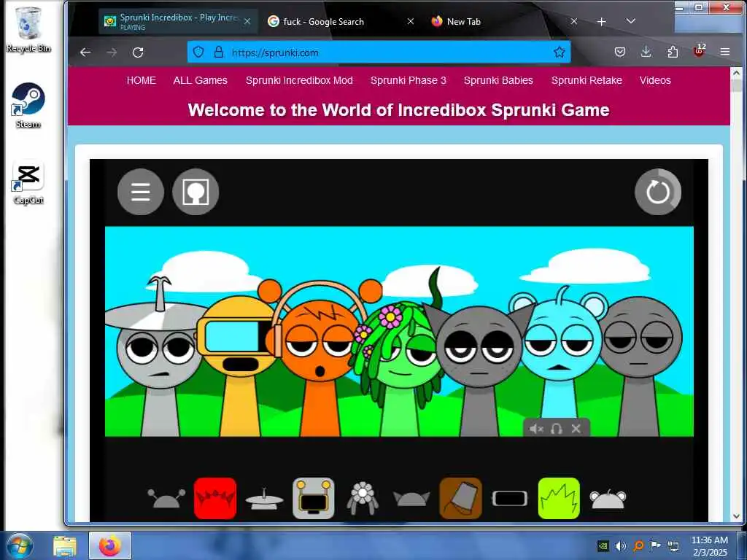Open a new browser tab
Screen dimensions: 747x560
(x=602, y=21)
